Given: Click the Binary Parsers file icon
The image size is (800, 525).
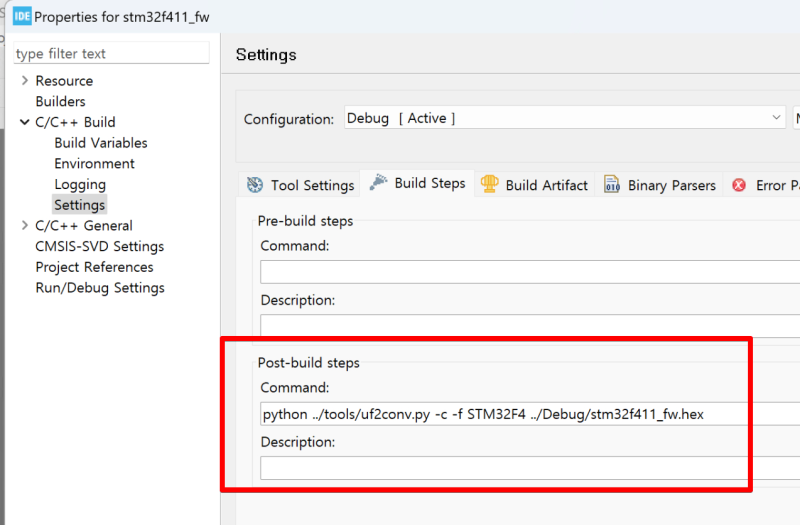Looking at the screenshot, I should click(612, 184).
